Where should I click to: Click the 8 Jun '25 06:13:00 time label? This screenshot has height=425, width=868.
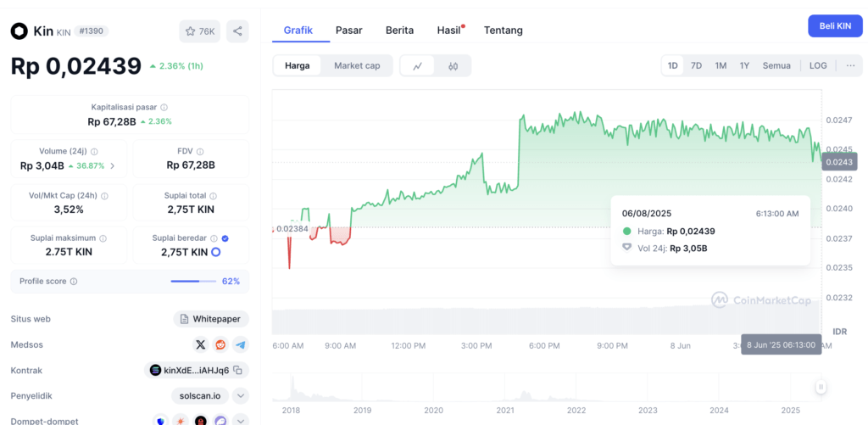[x=781, y=344]
